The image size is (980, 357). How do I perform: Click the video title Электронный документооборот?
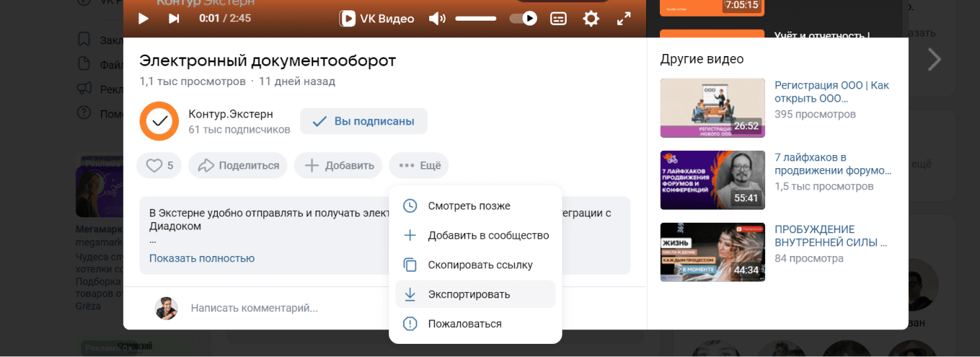[267, 60]
